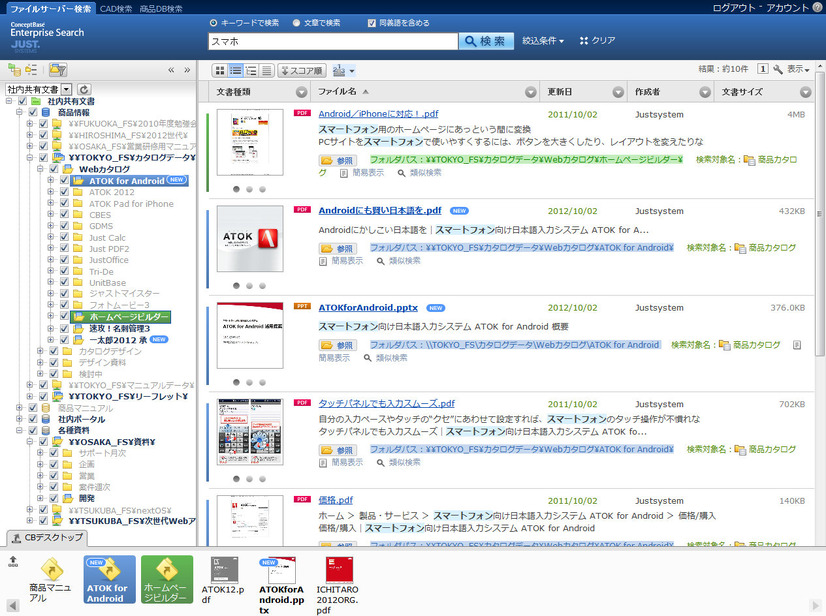Toggle checkbox for 社内ポータル
The width and height of the screenshot is (826, 616).
tap(33, 419)
